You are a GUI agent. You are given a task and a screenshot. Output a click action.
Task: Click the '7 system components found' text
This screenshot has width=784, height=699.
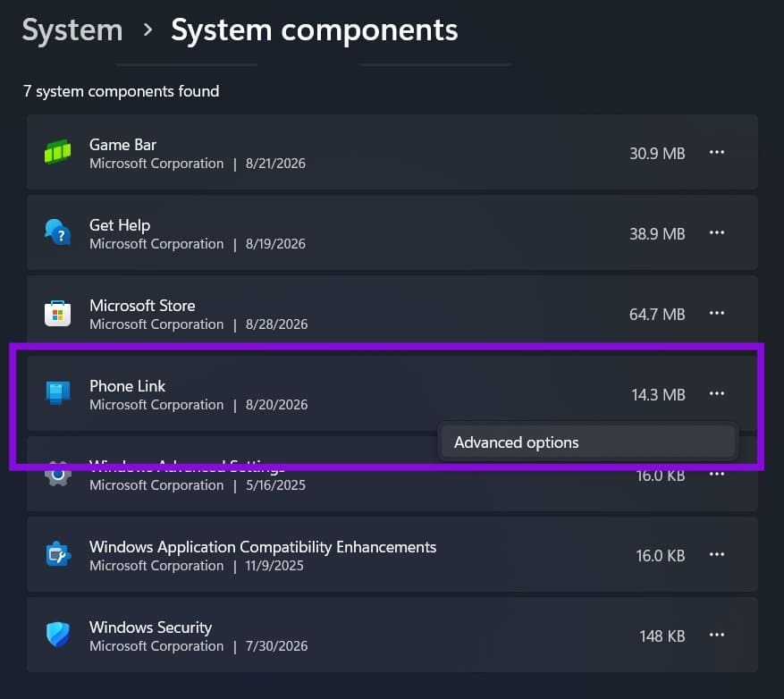click(121, 91)
